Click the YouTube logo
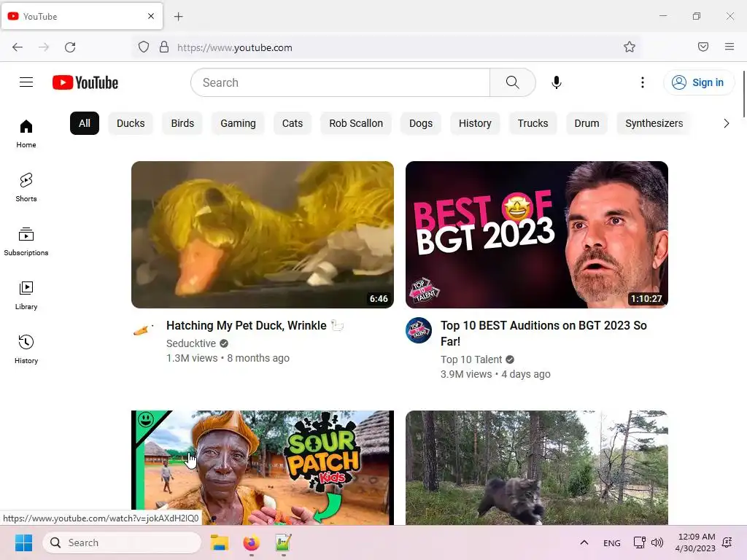This screenshot has height=560, width=747. tap(85, 82)
